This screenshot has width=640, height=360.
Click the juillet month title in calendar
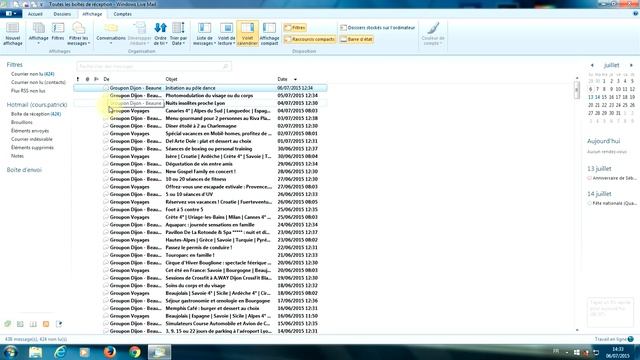click(x=611, y=65)
